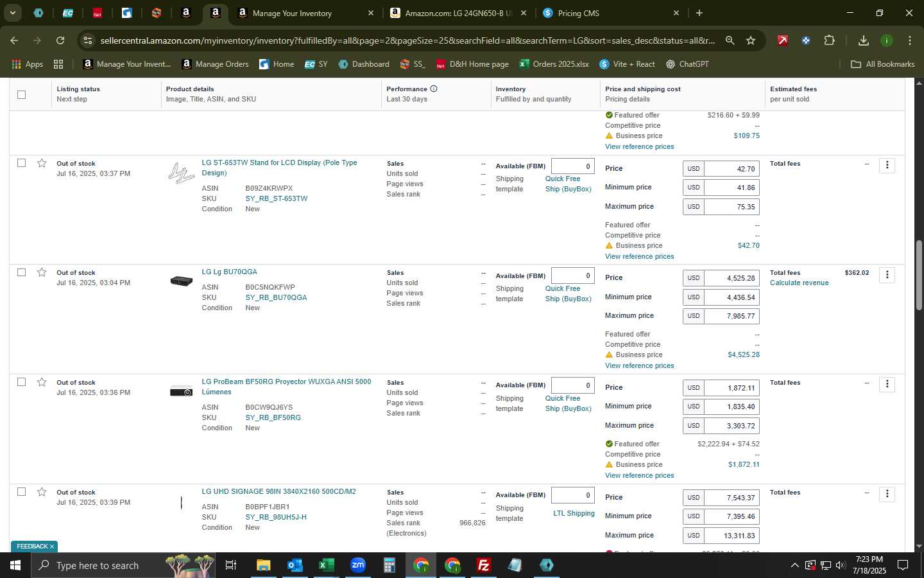924x578 pixels.
Task: Switch to Manage Your Inventory tab
Action: click(305, 13)
